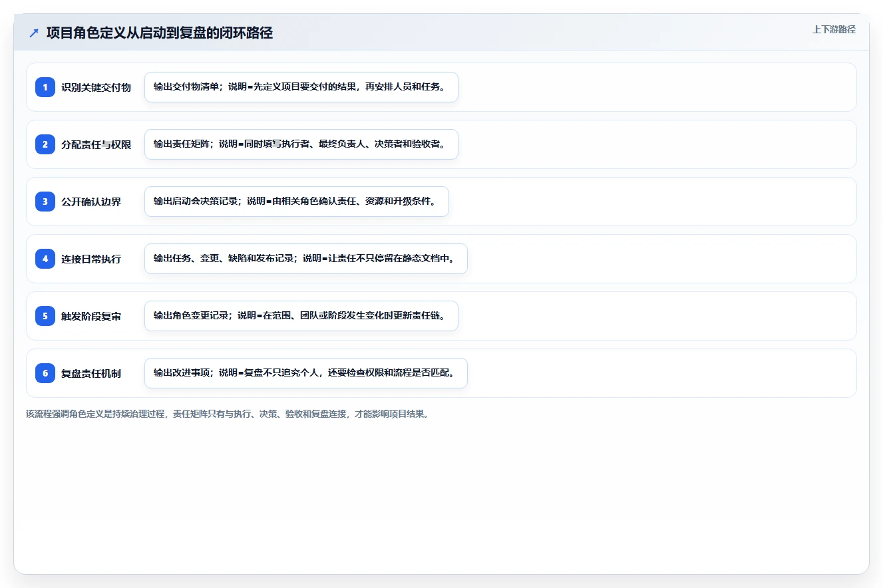Click the step 1 number badge
883x588 pixels.
tap(45, 87)
